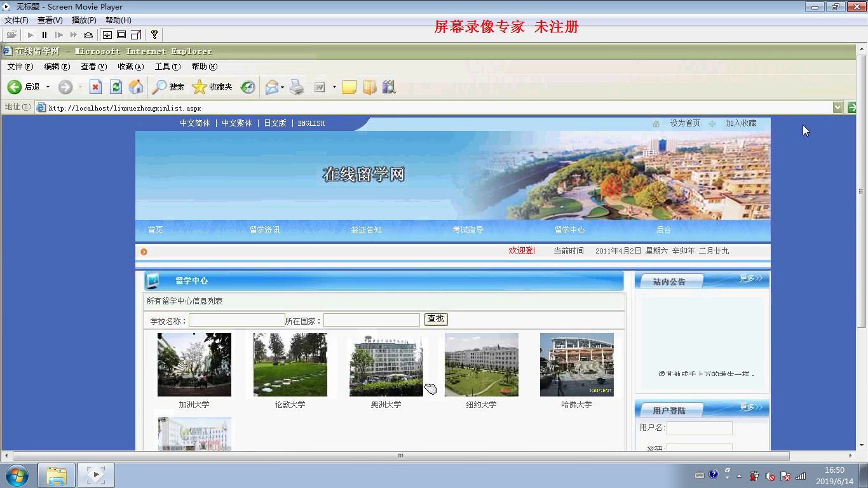Open the IE 工具(T) menu
The image size is (868, 488).
pos(168,67)
